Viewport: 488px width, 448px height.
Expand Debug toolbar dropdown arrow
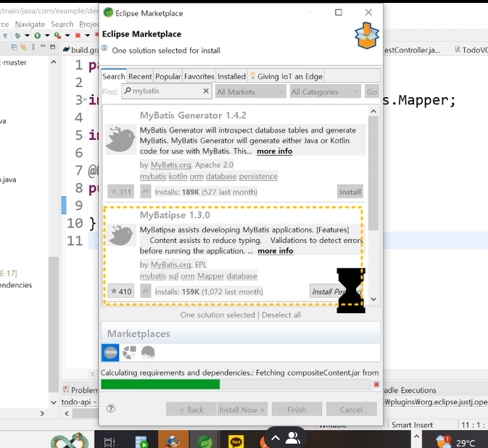27,36
